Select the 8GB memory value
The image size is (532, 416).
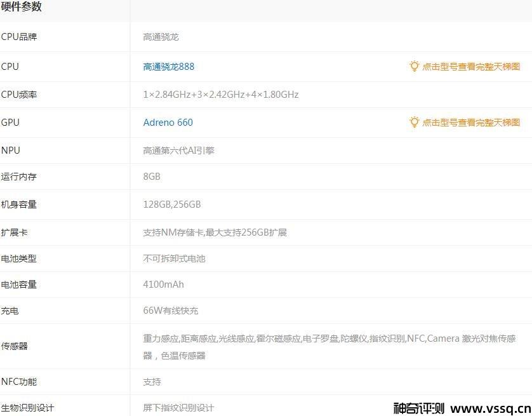click(152, 177)
